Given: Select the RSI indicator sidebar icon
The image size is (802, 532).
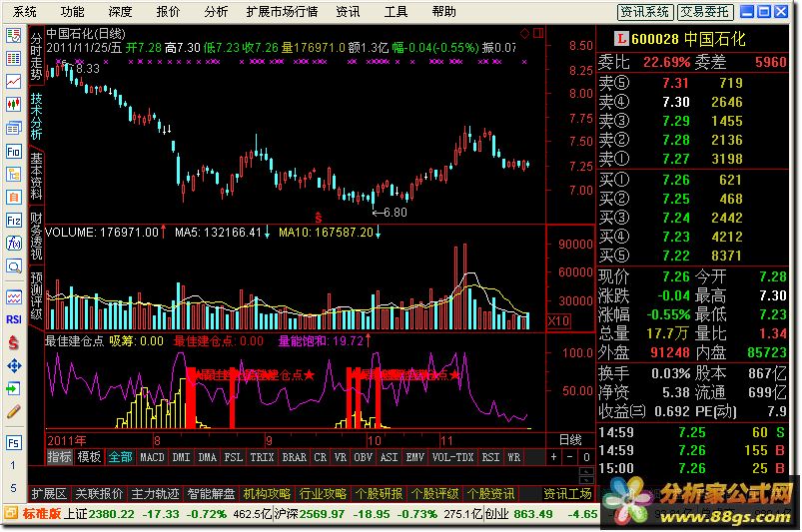Looking at the screenshot, I should click(x=13, y=319).
